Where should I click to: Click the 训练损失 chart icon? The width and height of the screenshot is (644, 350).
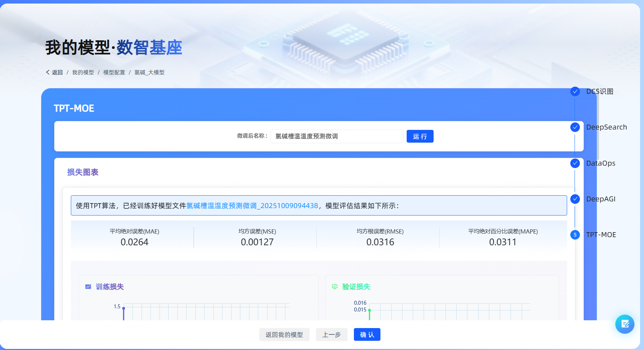point(88,287)
